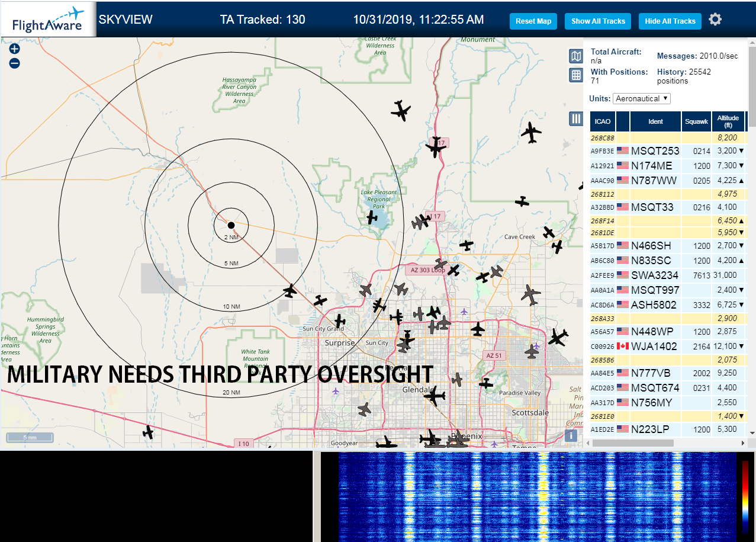This screenshot has width=756, height=542.
Task: Click the Canadian flag for WJA1402
Action: 623,346
